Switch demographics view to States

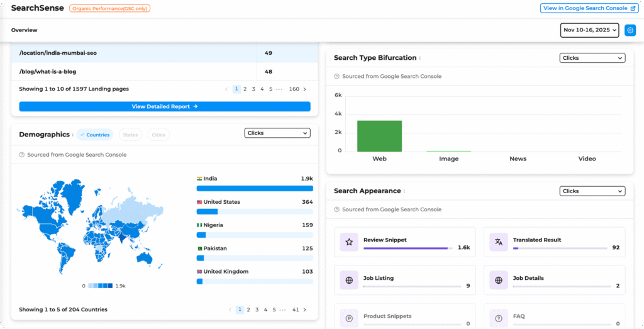click(x=130, y=135)
